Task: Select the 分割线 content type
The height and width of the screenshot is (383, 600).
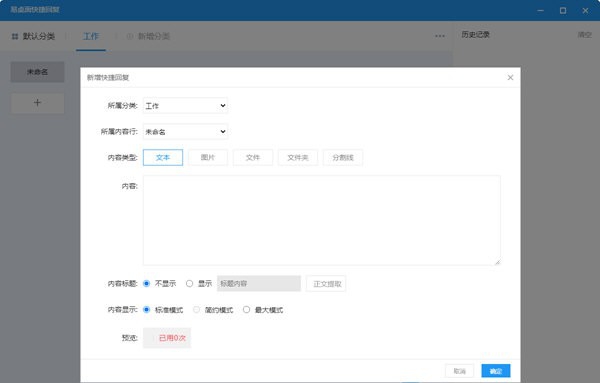Action: click(343, 158)
